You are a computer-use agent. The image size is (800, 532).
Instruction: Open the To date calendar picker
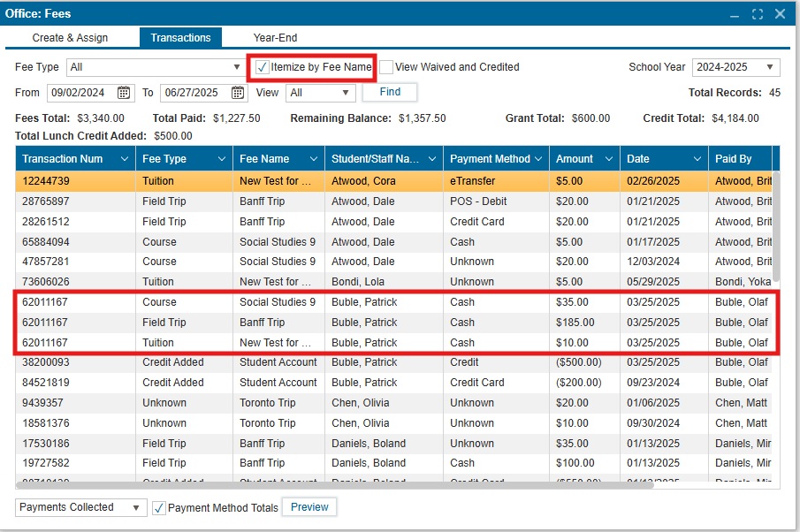pos(238,93)
